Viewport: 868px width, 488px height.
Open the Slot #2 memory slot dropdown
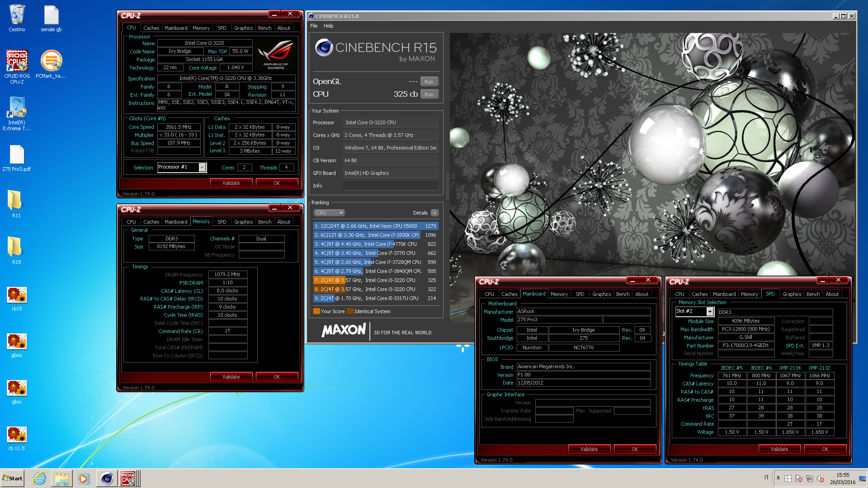(x=710, y=312)
